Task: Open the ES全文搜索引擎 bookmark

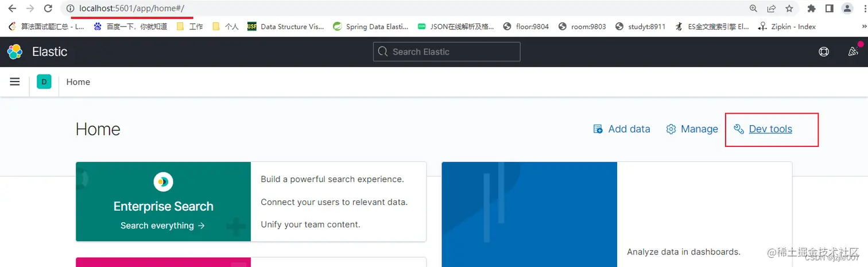Action: [x=712, y=26]
